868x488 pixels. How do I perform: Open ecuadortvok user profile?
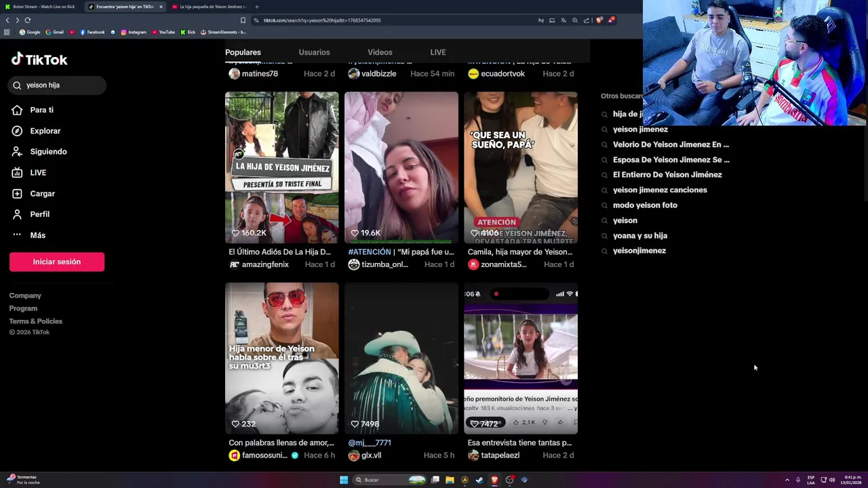pyautogui.click(x=496, y=73)
